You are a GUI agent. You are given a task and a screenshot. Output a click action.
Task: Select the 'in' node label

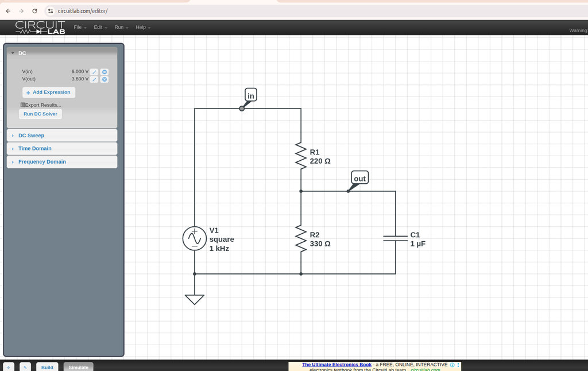tap(250, 95)
